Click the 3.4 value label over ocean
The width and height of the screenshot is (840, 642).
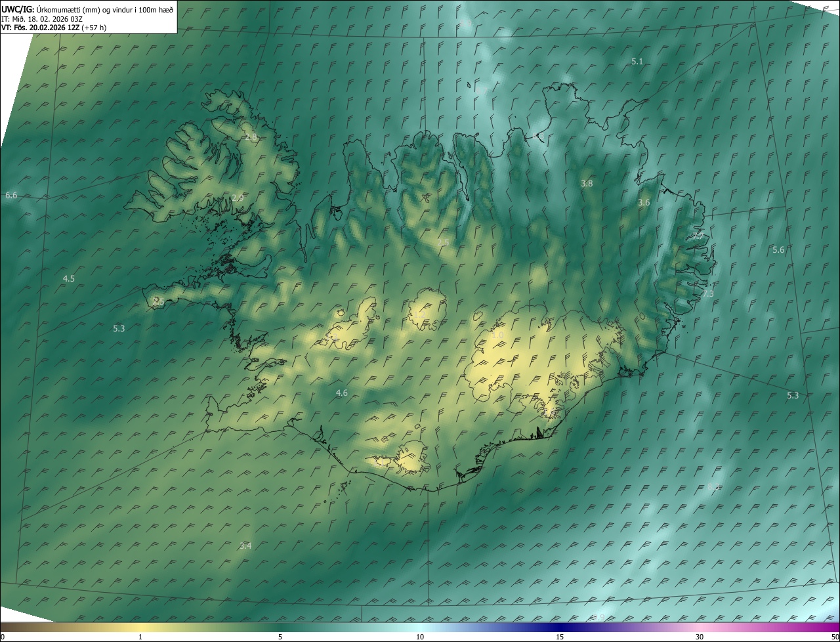[x=245, y=546]
